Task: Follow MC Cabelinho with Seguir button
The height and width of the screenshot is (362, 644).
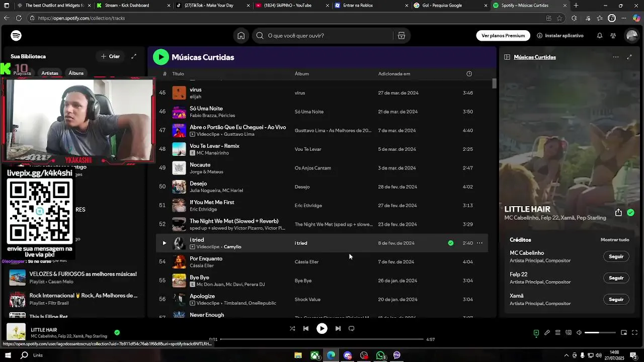Action: click(x=616, y=256)
